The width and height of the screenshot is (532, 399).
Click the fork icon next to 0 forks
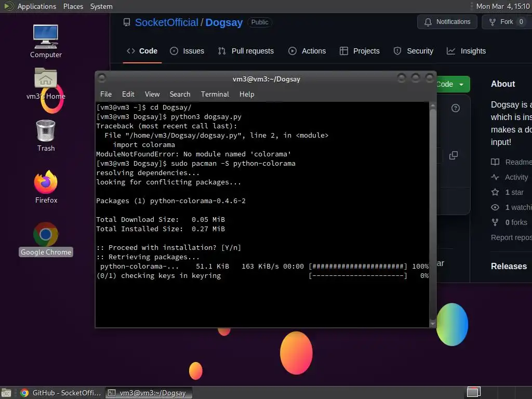tap(495, 222)
